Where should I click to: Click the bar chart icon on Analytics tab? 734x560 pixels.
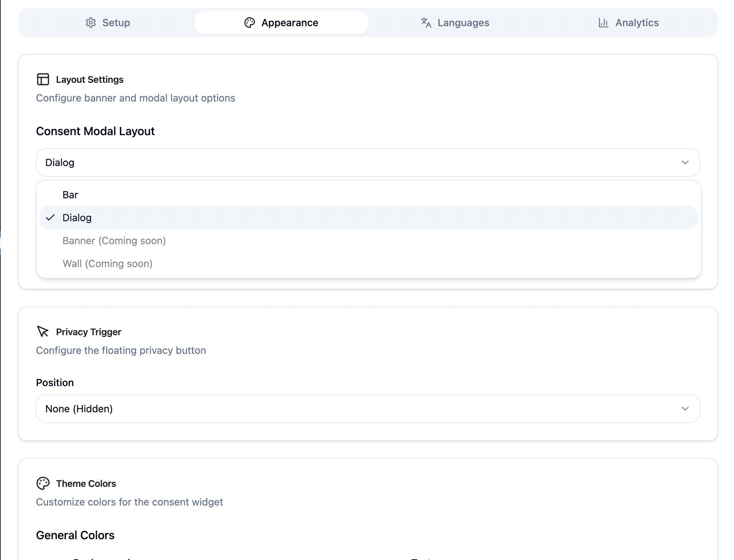coord(603,23)
